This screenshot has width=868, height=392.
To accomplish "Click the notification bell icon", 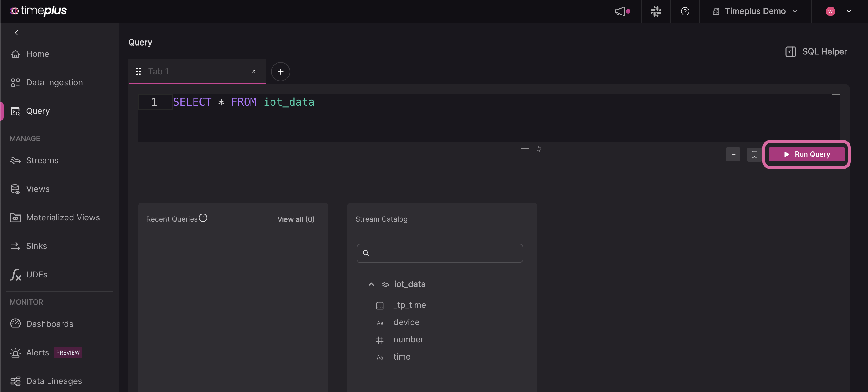I will point(620,11).
